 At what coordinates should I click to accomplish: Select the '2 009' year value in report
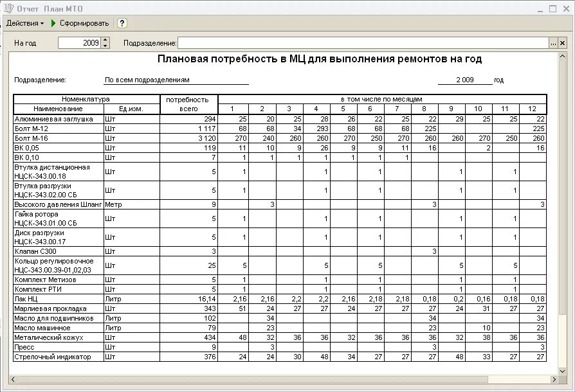pos(465,80)
